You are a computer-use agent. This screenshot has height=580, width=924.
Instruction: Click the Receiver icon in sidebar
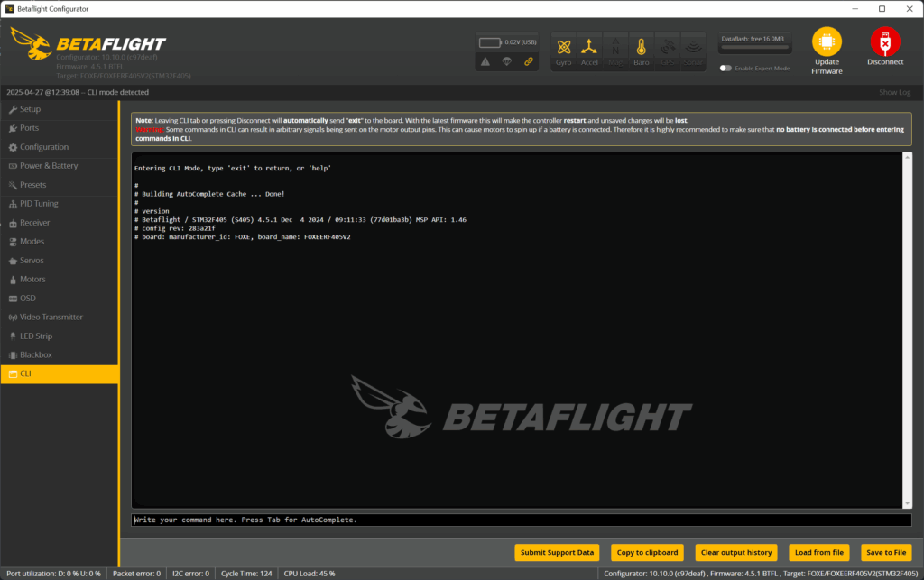pyautogui.click(x=13, y=223)
